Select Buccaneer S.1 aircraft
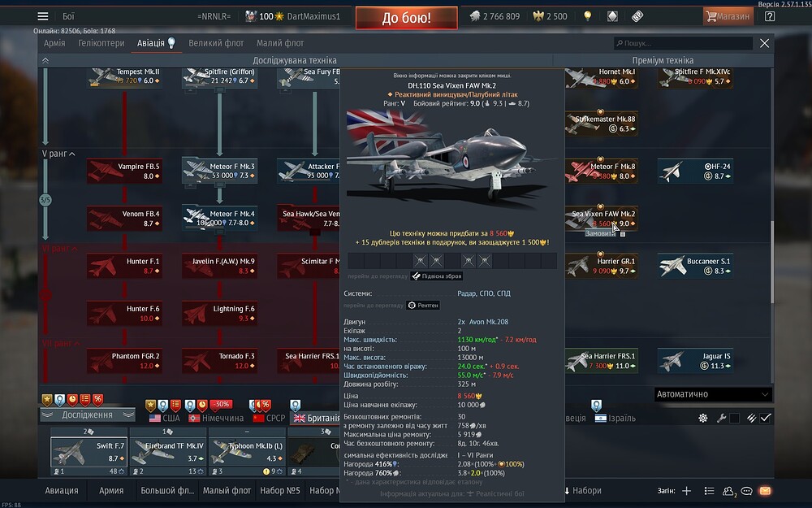 [696, 266]
